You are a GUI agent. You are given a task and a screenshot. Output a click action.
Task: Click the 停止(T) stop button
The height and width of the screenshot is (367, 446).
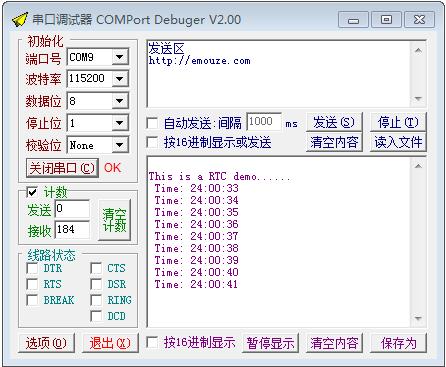398,122
